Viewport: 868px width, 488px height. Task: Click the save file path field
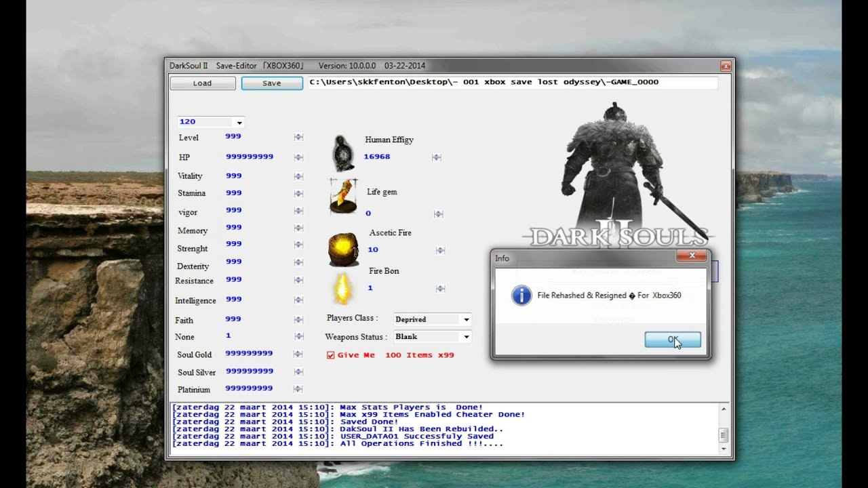(513, 82)
